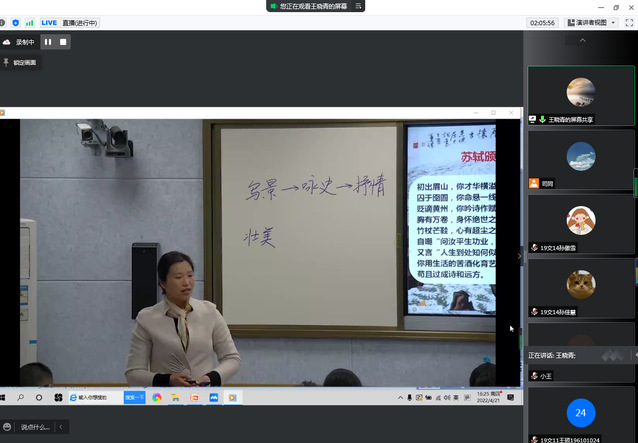Image resolution: width=638 pixels, height=443 pixels.
Task: Open the meeting info icon beside the shield
Action: (x=2, y=23)
